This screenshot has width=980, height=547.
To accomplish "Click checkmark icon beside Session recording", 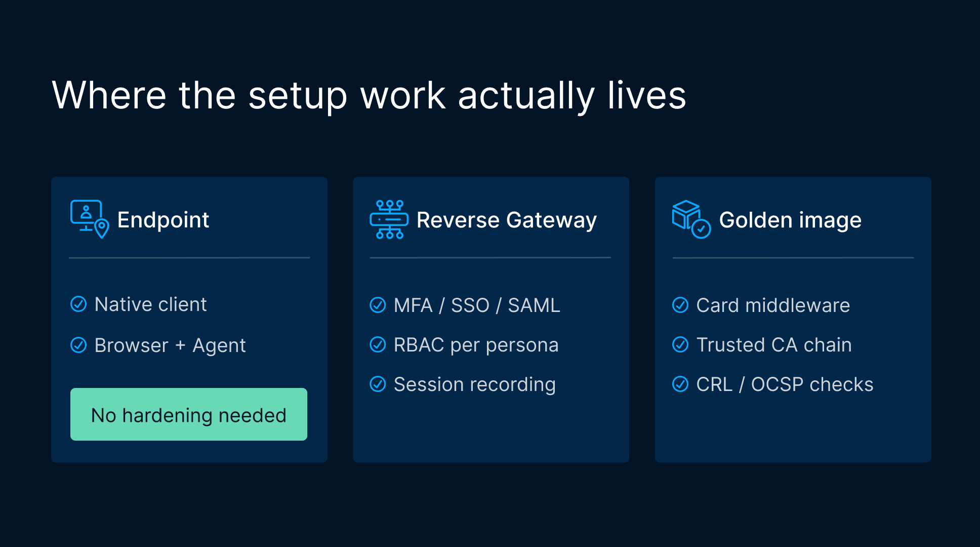I will point(378,384).
